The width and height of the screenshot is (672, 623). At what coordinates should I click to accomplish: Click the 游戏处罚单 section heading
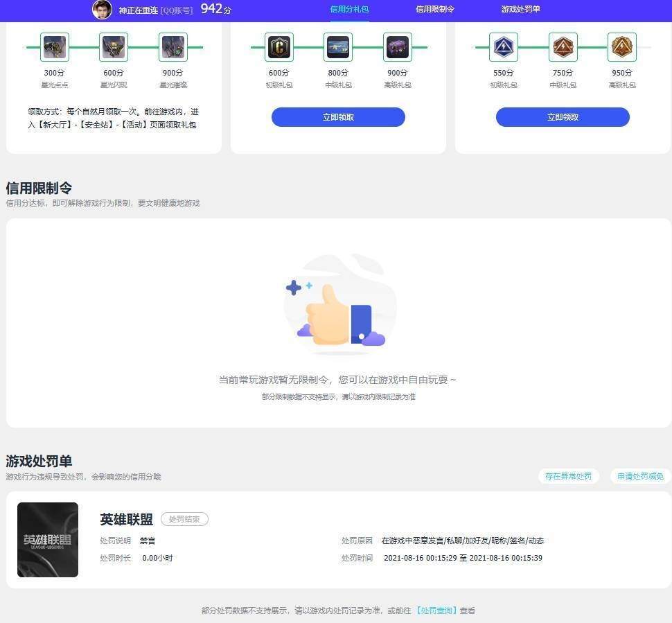coord(39,461)
